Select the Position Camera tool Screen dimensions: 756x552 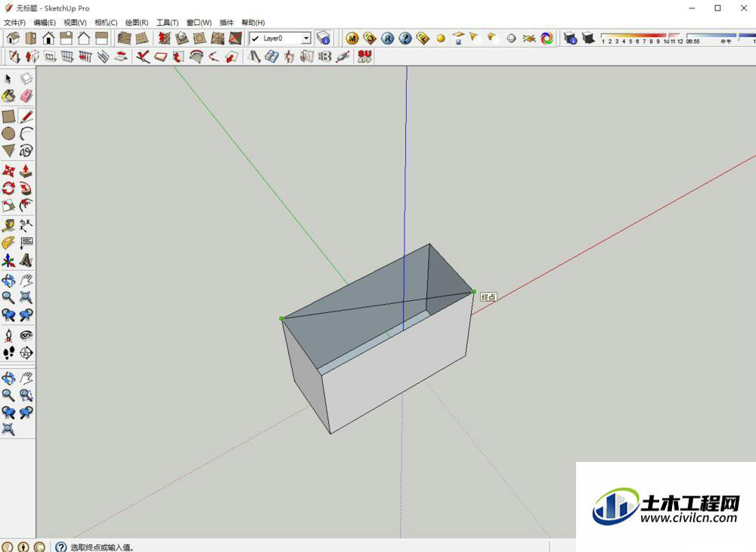coord(8,335)
